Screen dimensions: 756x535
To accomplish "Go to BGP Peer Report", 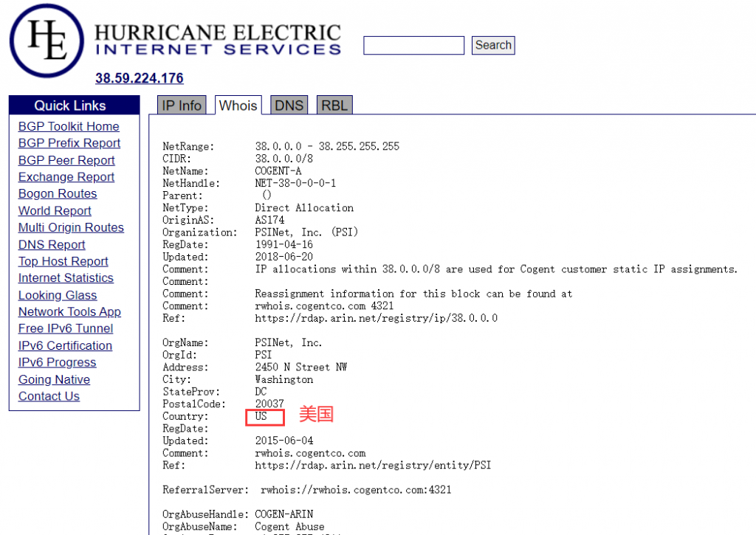I will tap(66, 160).
